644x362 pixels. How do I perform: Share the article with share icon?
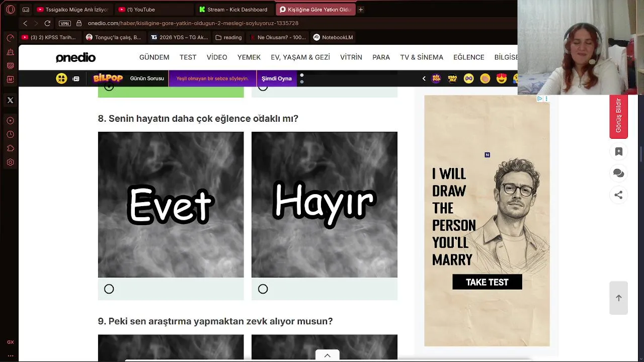pos(619,195)
